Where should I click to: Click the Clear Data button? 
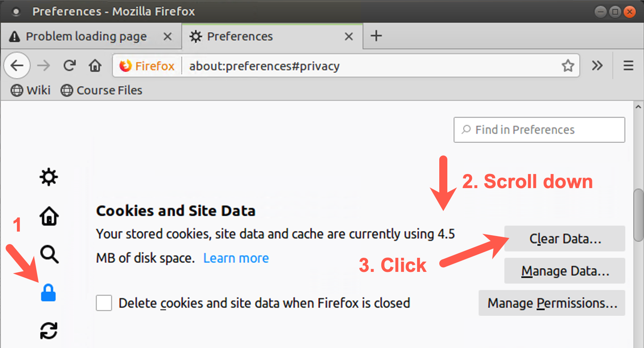coord(564,238)
